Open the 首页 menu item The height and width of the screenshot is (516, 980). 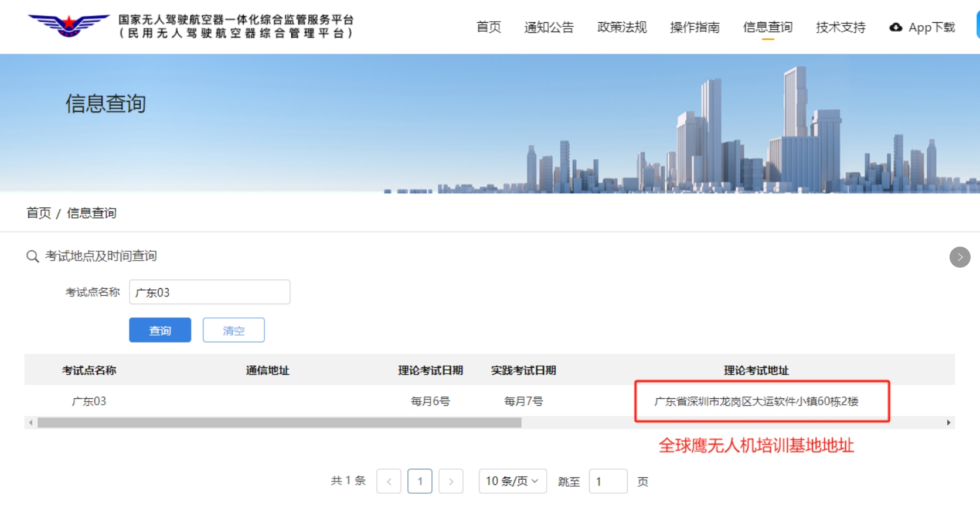click(488, 28)
